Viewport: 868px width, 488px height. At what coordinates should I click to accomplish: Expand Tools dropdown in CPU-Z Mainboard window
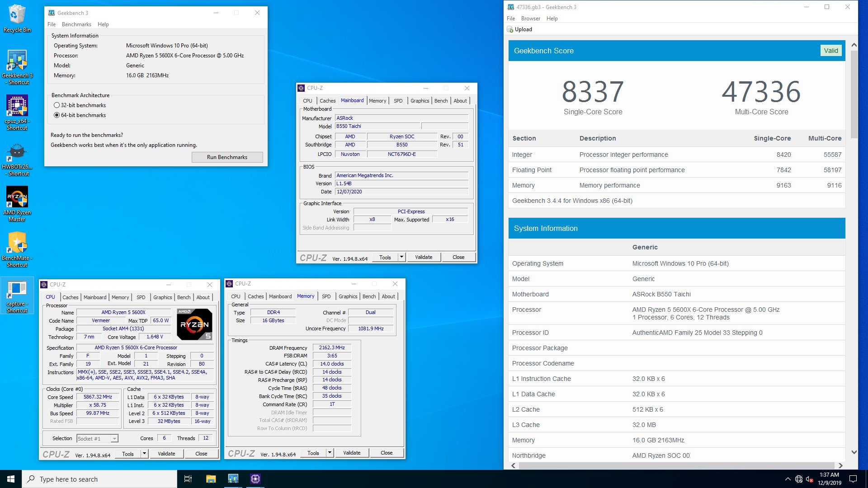pyautogui.click(x=401, y=257)
